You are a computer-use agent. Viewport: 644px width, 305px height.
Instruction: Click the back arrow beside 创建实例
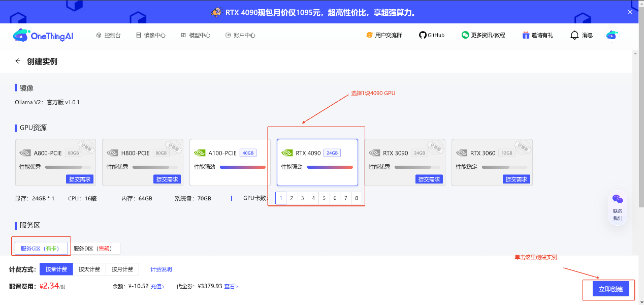18,61
